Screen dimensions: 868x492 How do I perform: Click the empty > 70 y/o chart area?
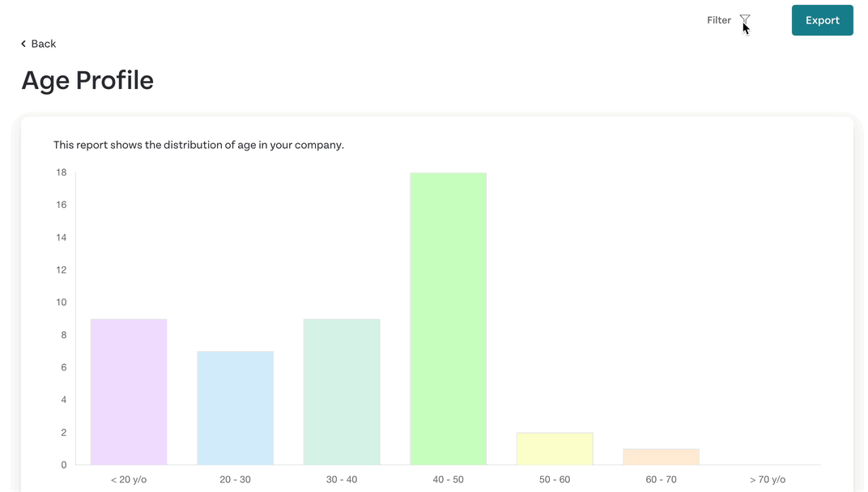(x=767, y=364)
